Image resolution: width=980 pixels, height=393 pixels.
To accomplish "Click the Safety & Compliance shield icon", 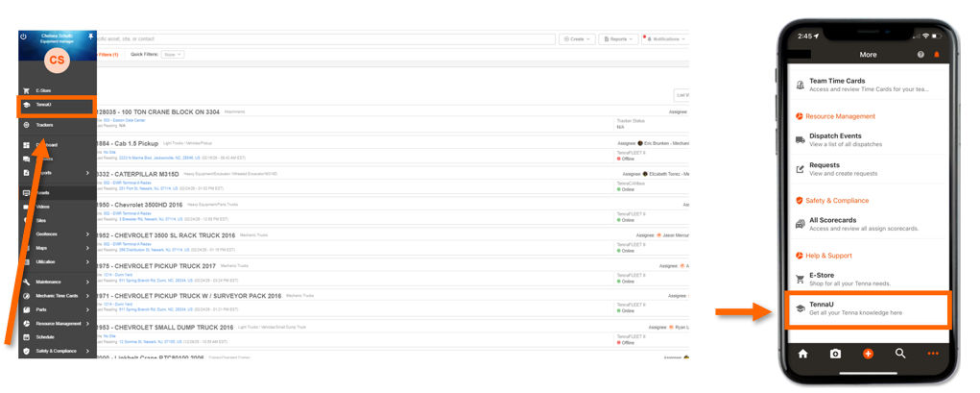I will pyautogui.click(x=26, y=351).
